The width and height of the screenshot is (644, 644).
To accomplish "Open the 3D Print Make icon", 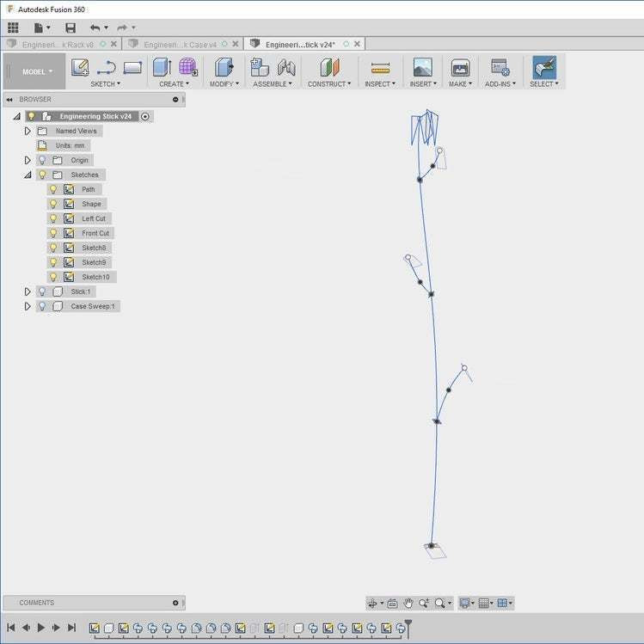I will coord(460,67).
